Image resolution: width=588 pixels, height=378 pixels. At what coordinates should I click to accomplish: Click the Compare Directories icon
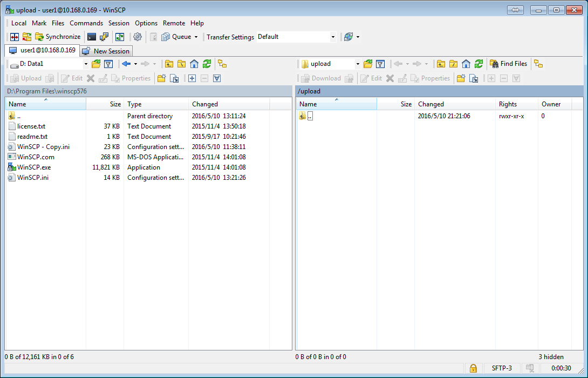[x=15, y=37]
